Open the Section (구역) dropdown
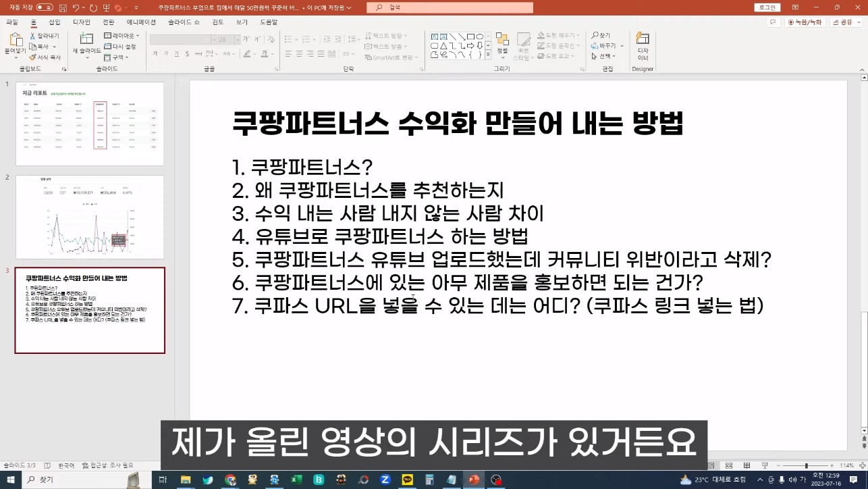 pos(116,57)
